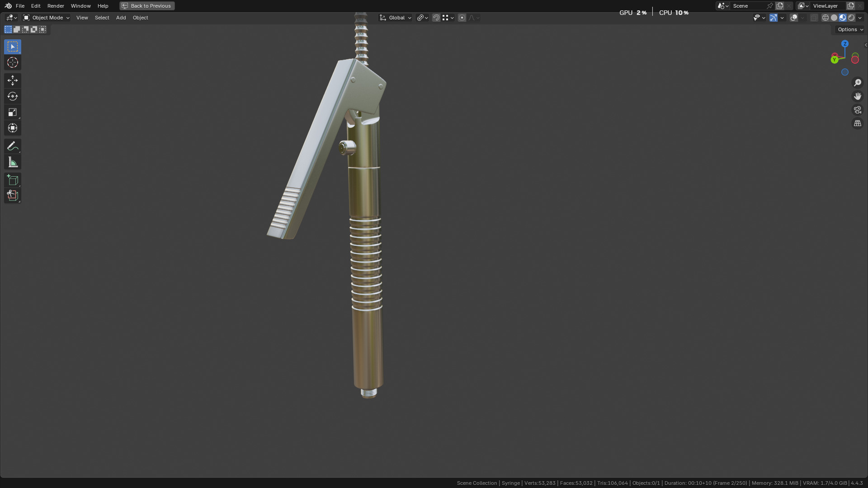Open the Object Mode dropdown
The image size is (868, 488).
click(x=46, y=18)
